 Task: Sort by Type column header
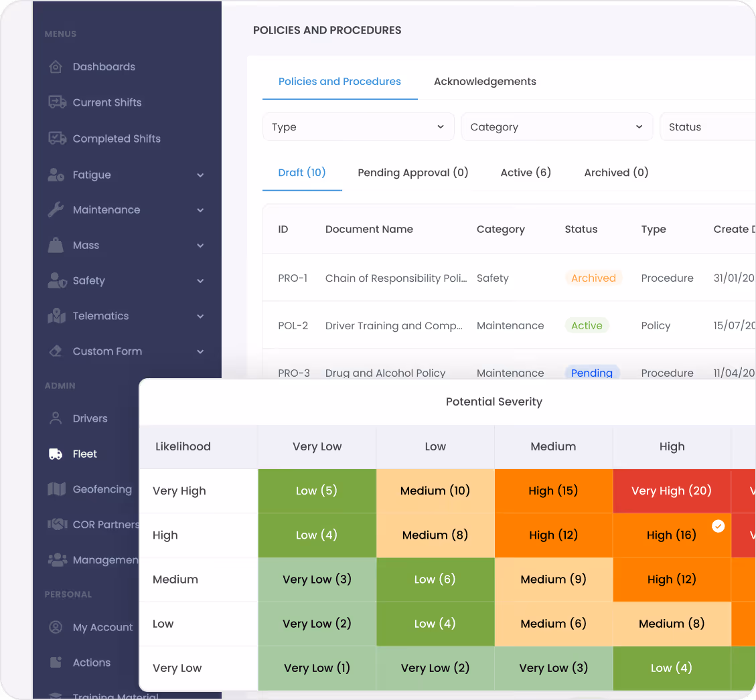click(654, 230)
